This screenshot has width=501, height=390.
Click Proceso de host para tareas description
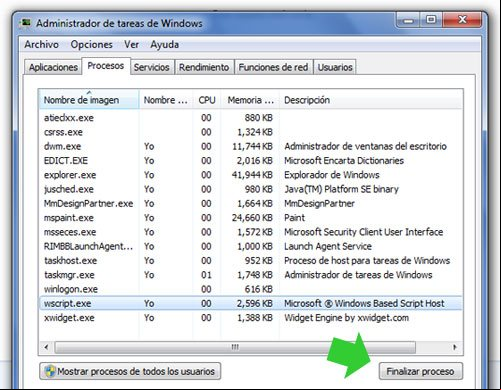click(367, 261)
